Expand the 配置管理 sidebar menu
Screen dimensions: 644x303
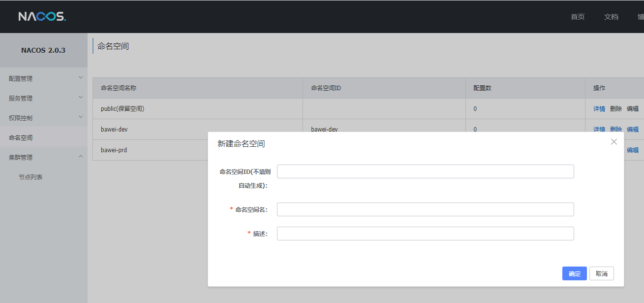(43, 78)
